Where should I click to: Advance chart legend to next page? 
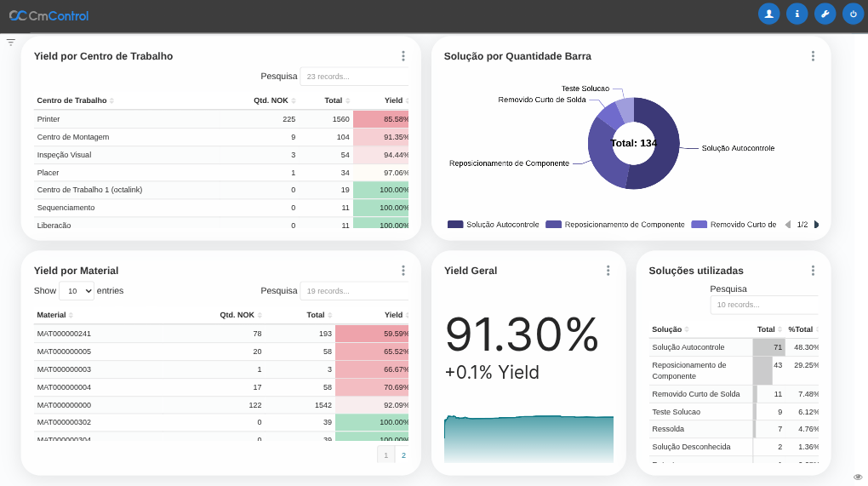click(816, 225)
